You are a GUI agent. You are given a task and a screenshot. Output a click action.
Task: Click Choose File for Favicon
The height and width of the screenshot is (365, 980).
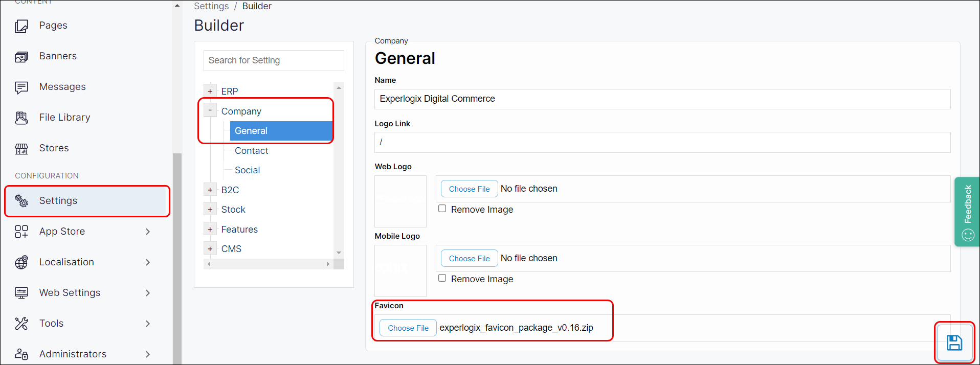click(408, 328)
